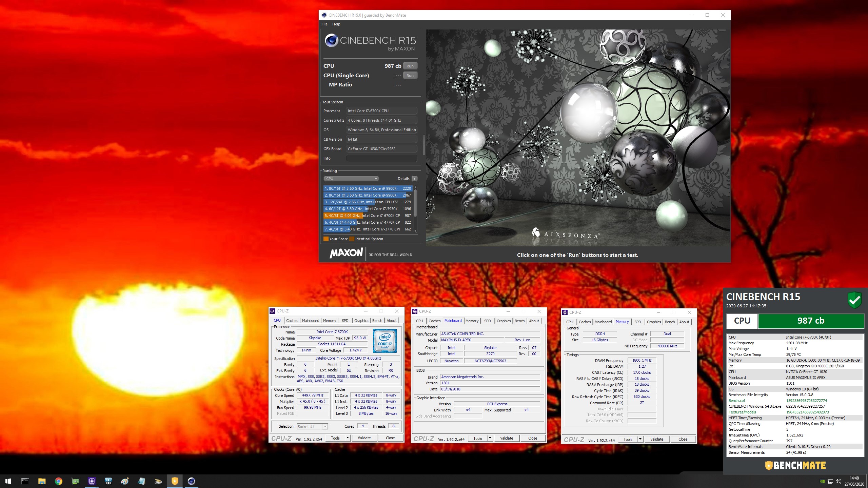The height and width of the screenshot is (488, 868).
Task: Click the MAXIMUS IX APEX model field
Action: coord(471,340)
